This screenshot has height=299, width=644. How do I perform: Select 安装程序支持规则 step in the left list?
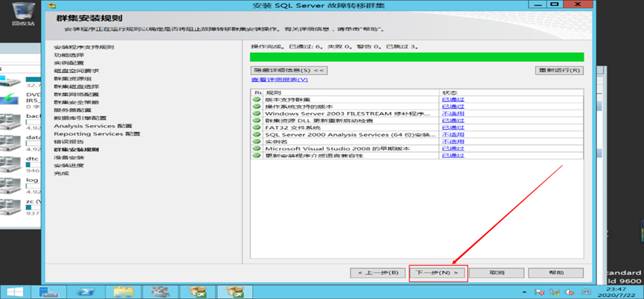point(84,47)
